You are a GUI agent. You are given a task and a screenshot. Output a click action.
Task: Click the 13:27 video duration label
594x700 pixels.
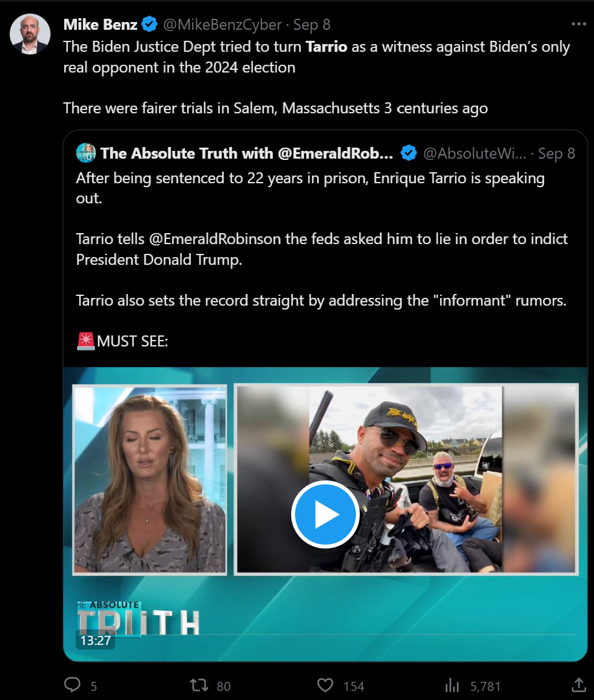point(95,640)
